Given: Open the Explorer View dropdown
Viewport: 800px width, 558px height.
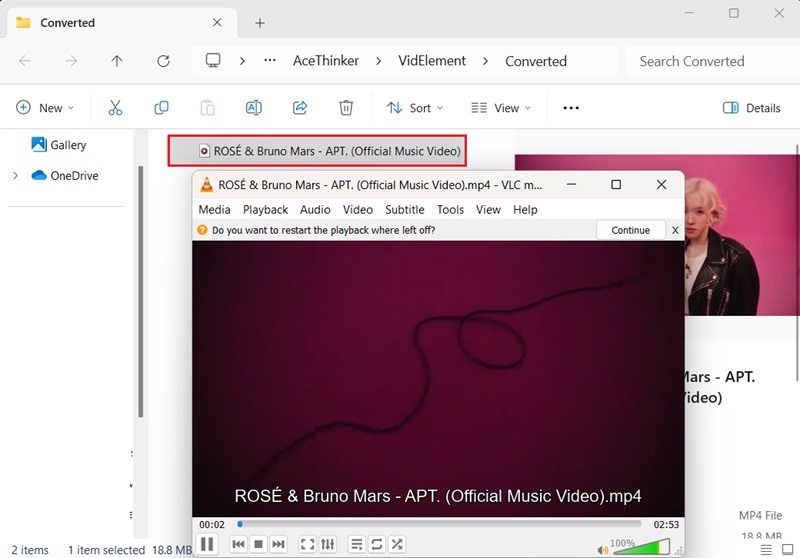Looking at the screenshot, I should (501, 108).
